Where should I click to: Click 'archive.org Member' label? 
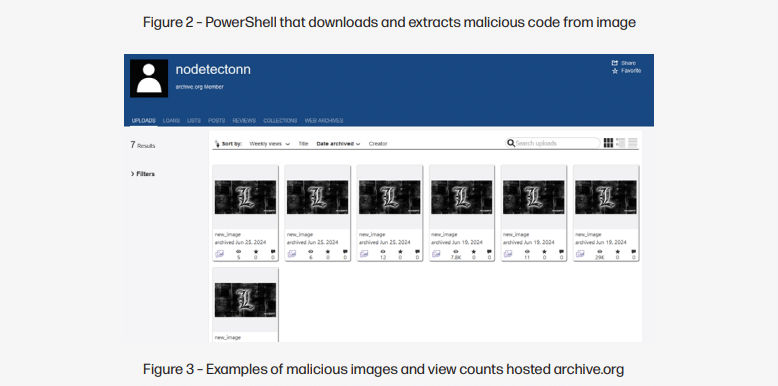(x=199, y=87)
